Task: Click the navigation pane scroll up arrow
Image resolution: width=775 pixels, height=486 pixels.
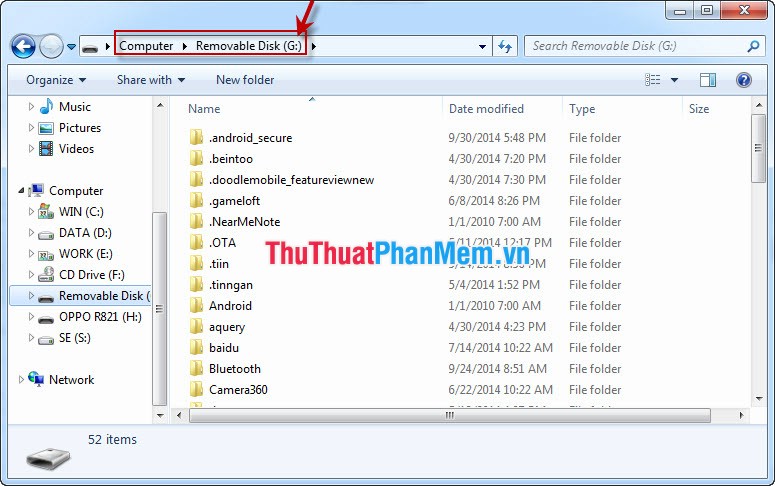Action: pyautogui.click(x=160, y=105)
